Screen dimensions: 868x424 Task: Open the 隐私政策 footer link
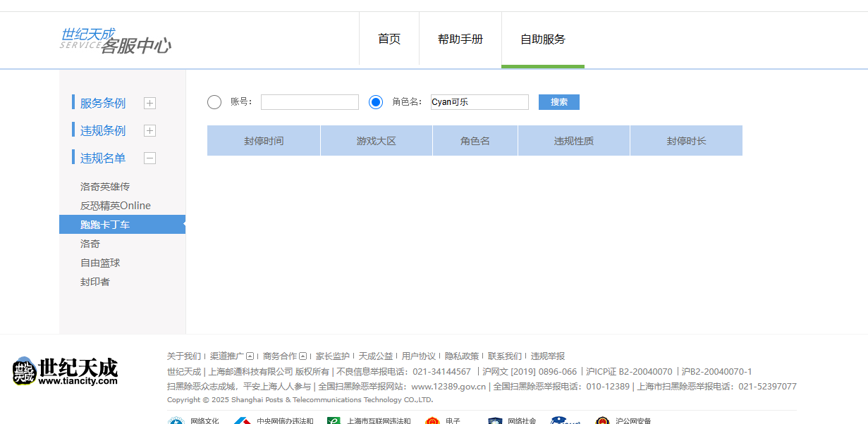point(462,356)
